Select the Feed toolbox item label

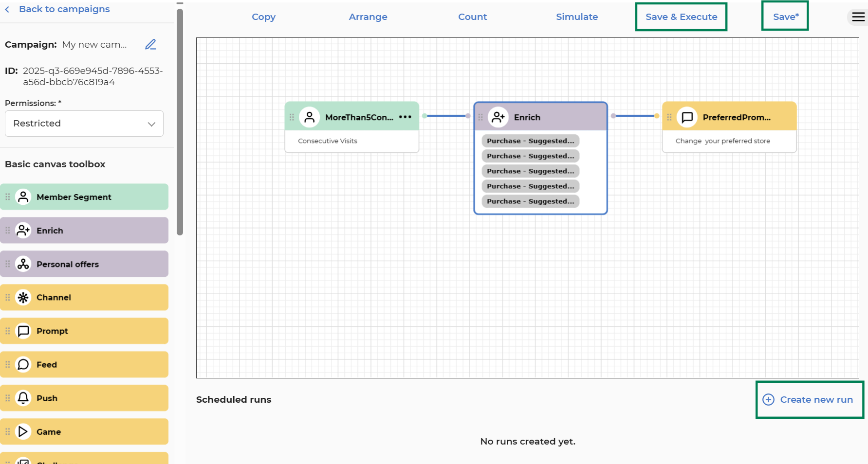(47, 365)
